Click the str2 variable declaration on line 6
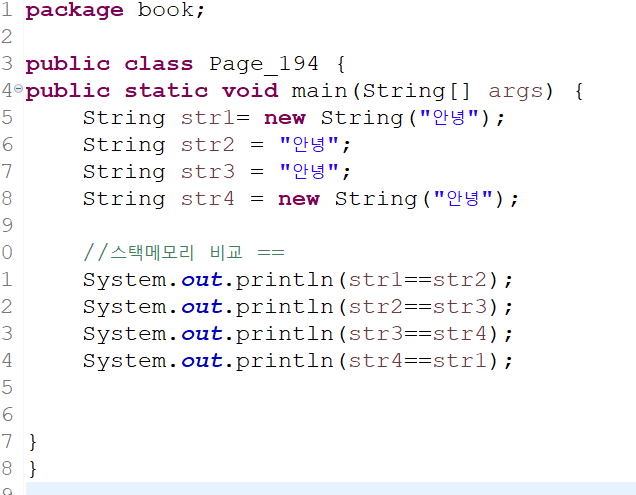Viewport: 636px width, 495px height. [208, 145]
